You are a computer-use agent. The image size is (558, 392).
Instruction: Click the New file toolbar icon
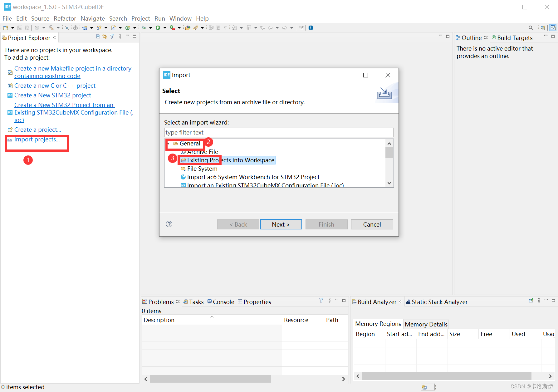tap(6, 28)
